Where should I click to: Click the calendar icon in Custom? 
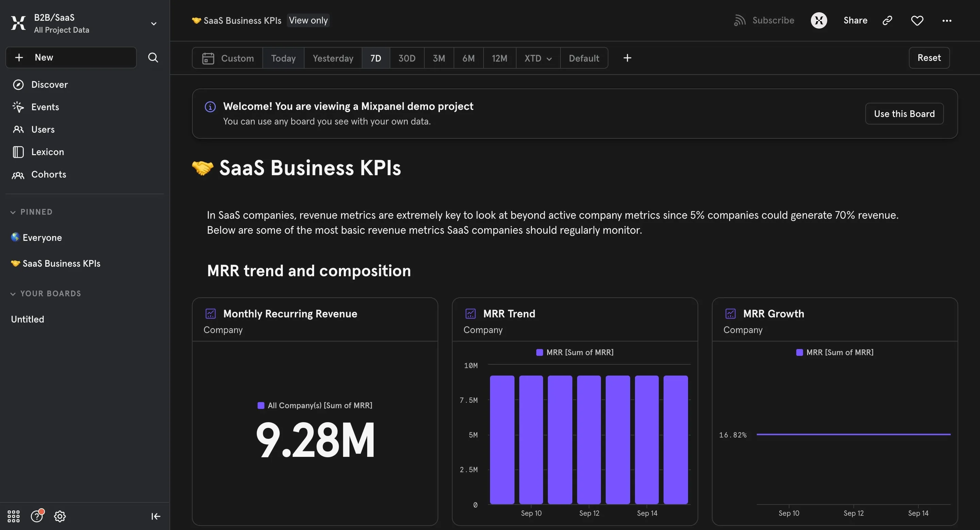pos(208,58)
